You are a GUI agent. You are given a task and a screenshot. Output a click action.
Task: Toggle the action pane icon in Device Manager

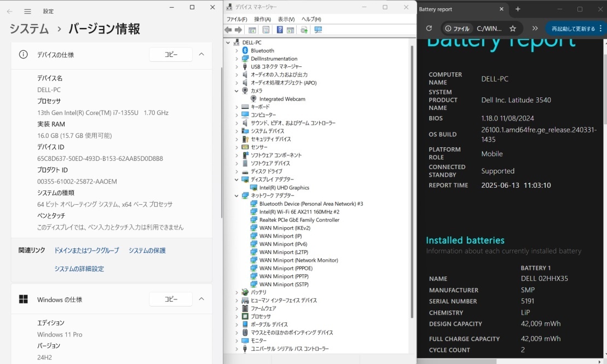(290, 30)
